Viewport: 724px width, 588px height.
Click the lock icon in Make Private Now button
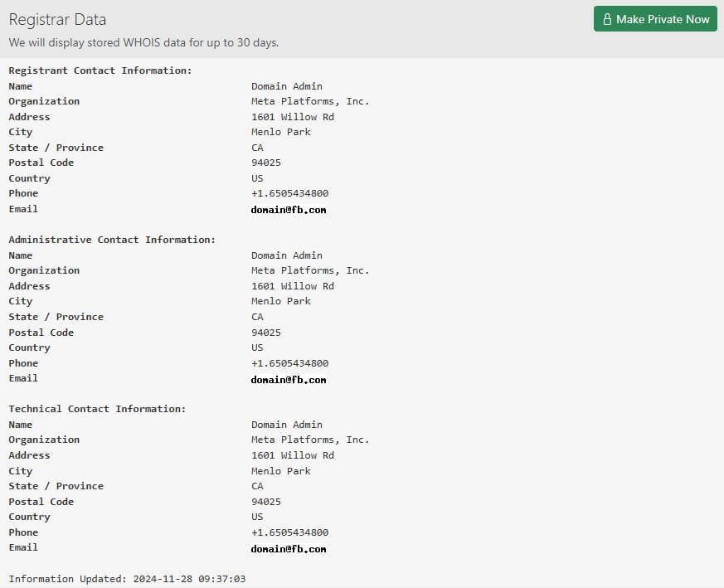606,18
